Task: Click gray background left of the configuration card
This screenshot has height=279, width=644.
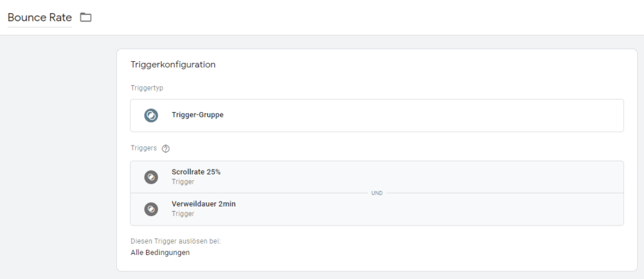Action: 57,157
